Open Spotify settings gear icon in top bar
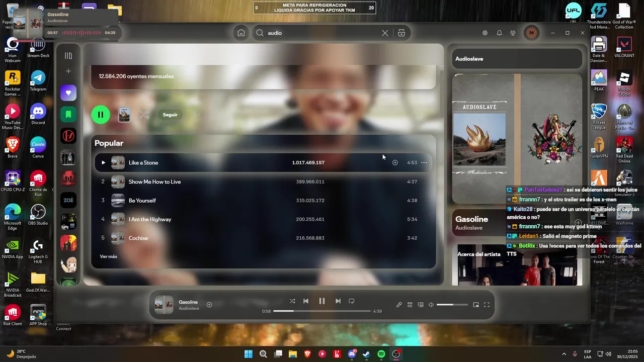This screenshot has width=644, height=362. pyautogui.click(x=485, y=33)
